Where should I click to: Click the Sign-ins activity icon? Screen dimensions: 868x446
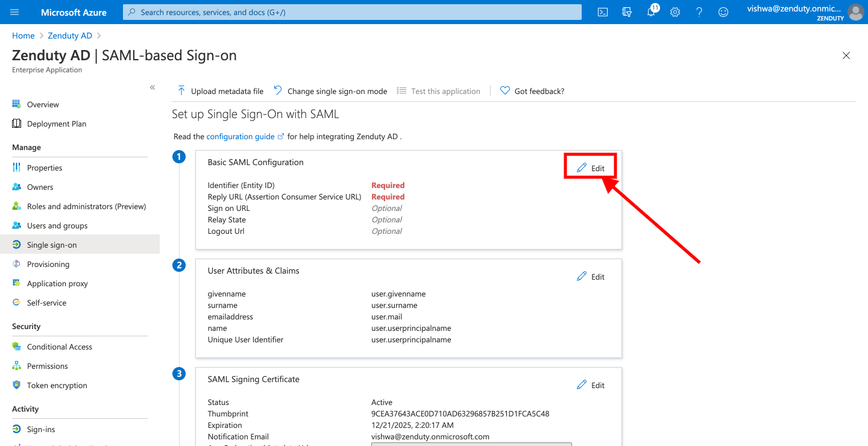tap(17, 429)
